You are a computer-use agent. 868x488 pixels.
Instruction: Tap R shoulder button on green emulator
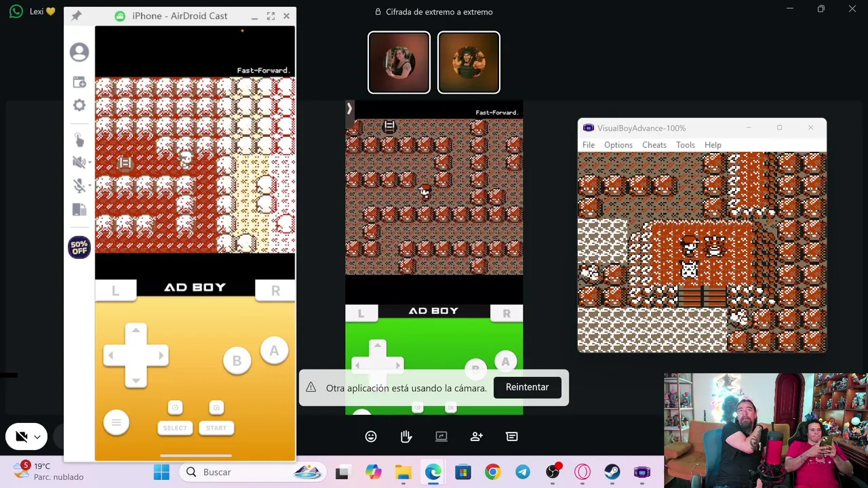pos(507,313)
